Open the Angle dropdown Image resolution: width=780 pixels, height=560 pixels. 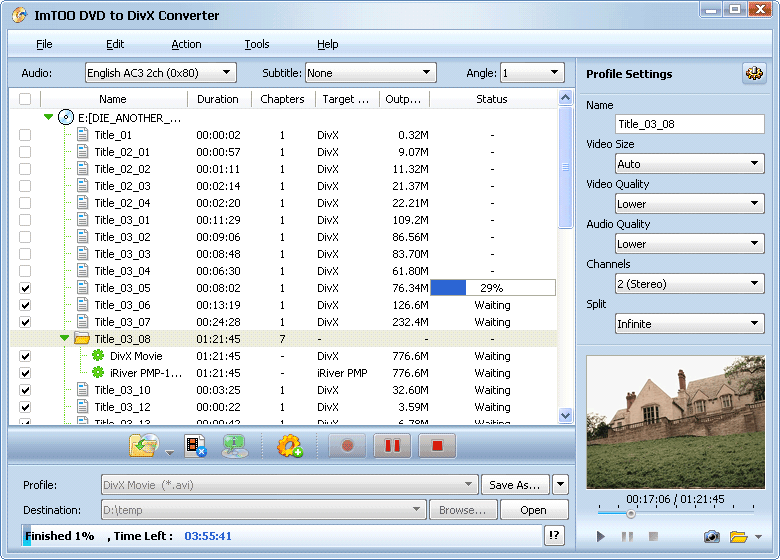(533, 73)
